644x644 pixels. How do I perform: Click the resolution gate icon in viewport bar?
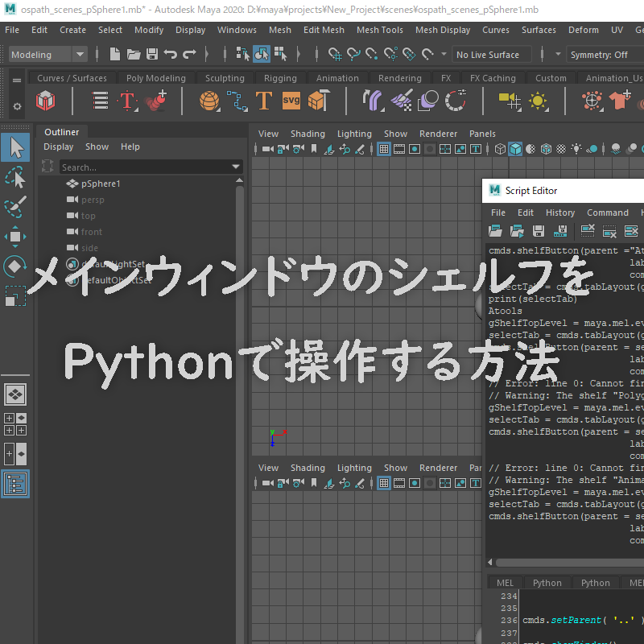click(x=415, y=150)
